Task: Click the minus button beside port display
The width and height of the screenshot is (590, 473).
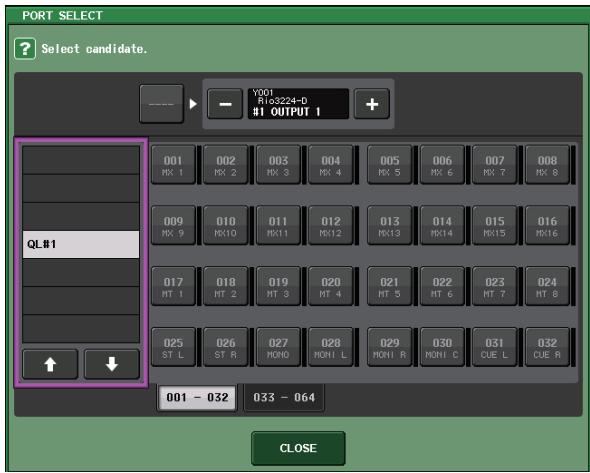Action: click(225, 104)
